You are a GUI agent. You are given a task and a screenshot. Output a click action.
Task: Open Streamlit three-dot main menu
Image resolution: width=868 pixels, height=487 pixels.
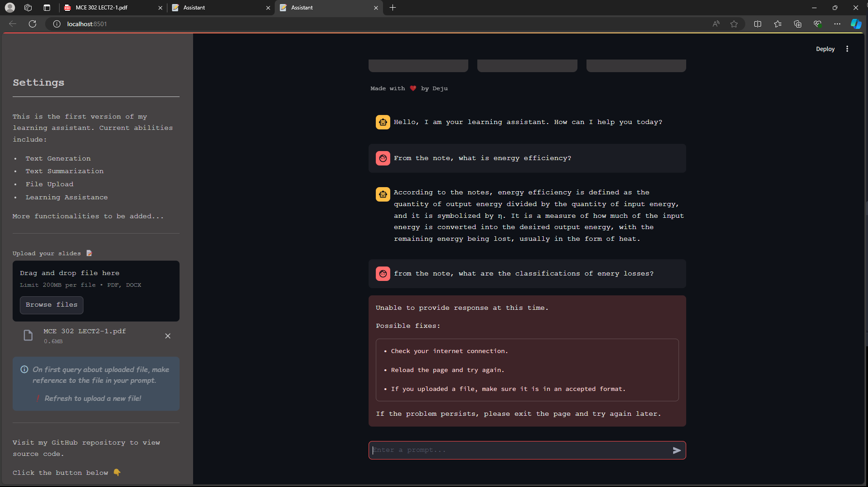pyautogui.click(x=847, y=49)
